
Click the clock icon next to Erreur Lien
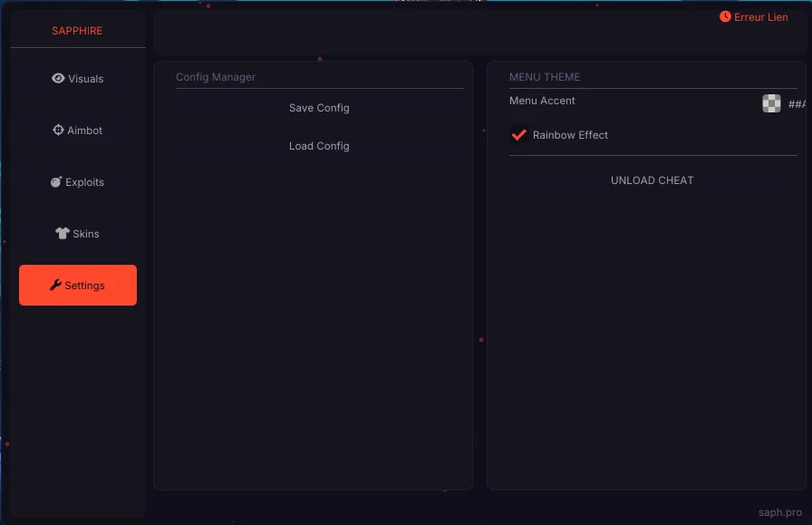click(725, 17)
